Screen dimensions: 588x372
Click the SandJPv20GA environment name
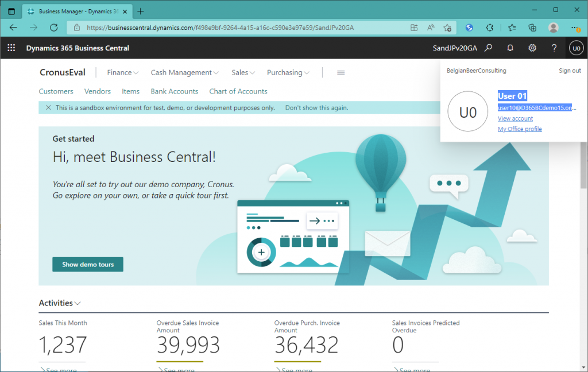455,48
